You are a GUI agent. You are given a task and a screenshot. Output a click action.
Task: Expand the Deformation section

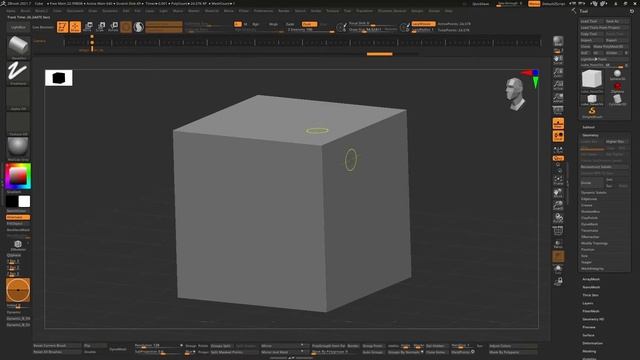click(592, 343)
